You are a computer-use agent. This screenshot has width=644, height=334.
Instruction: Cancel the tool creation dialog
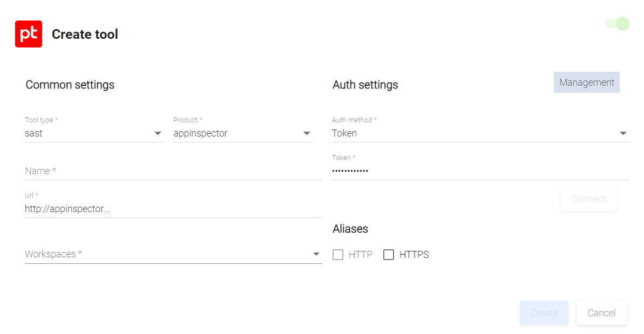tap(601, 313)
